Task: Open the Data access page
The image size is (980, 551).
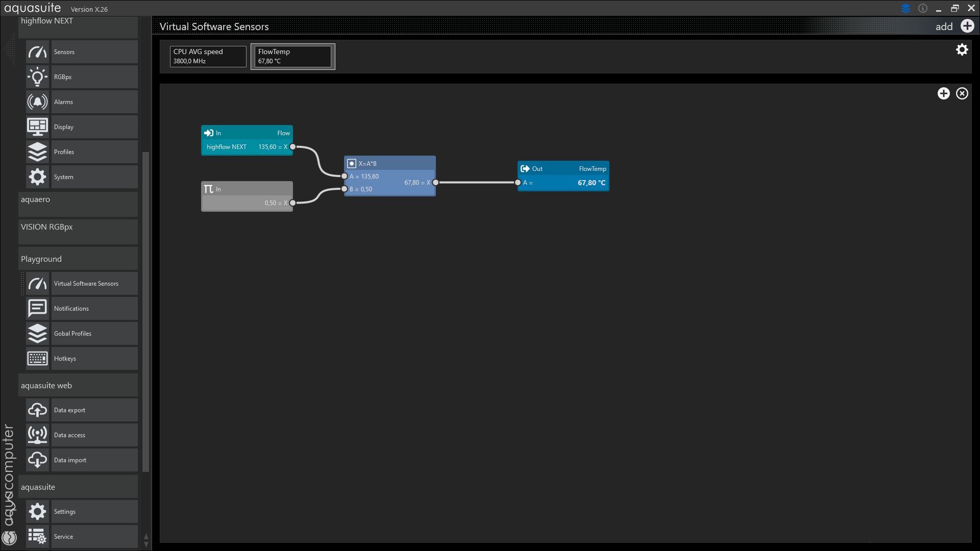Action: tap(94, 435)
